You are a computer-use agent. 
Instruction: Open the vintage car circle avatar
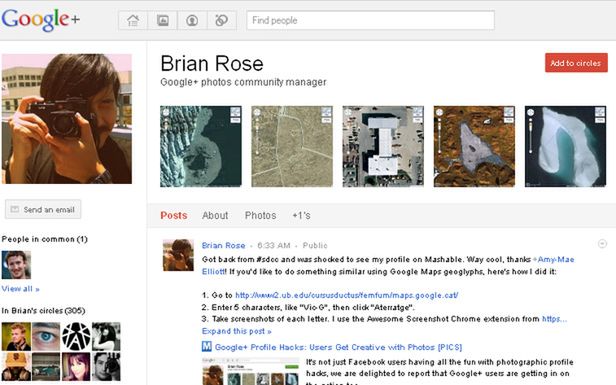coord(46,367)
